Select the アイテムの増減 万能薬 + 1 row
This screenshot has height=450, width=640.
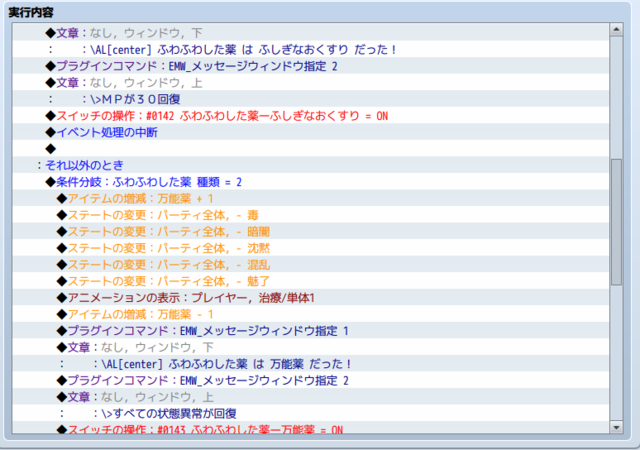point(311,198)
